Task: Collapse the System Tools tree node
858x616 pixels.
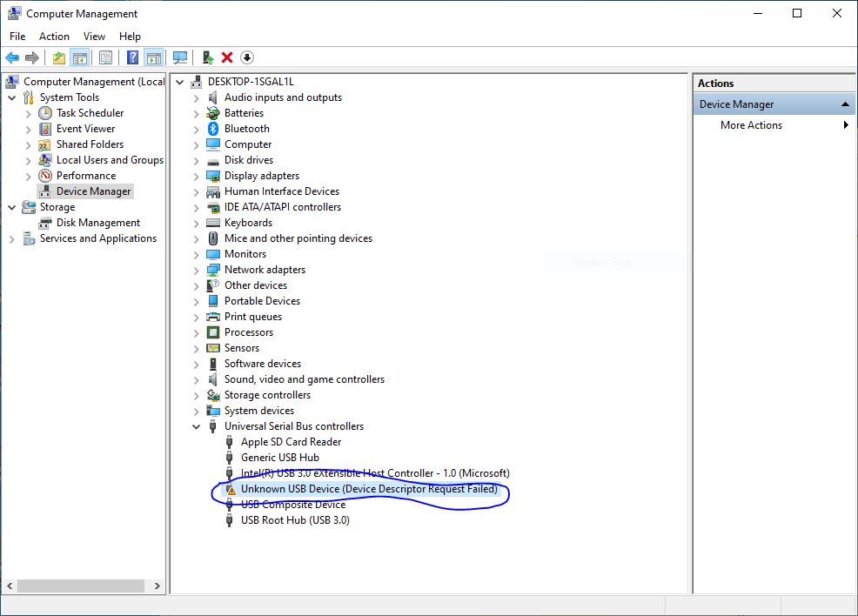Action: 11,98
